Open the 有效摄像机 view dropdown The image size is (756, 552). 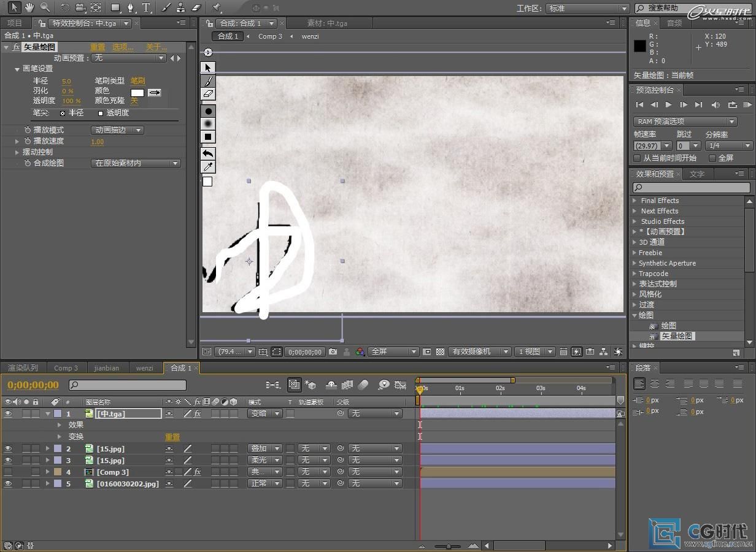tap(479, 351)
